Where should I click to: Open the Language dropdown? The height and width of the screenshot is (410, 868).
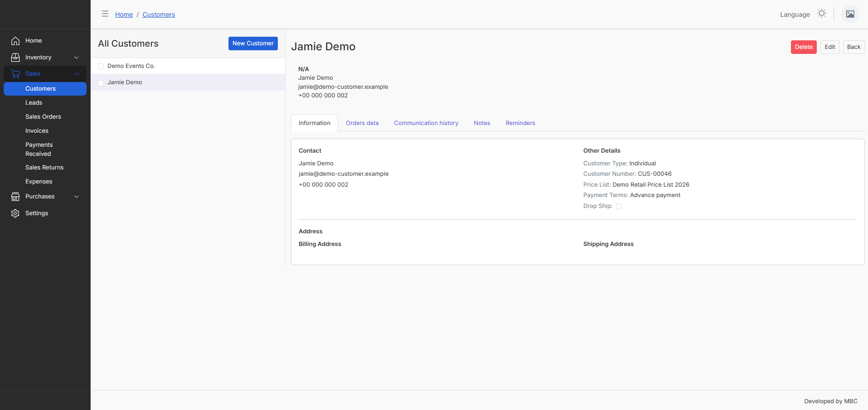pyautogui.click(x=795, y=14)
